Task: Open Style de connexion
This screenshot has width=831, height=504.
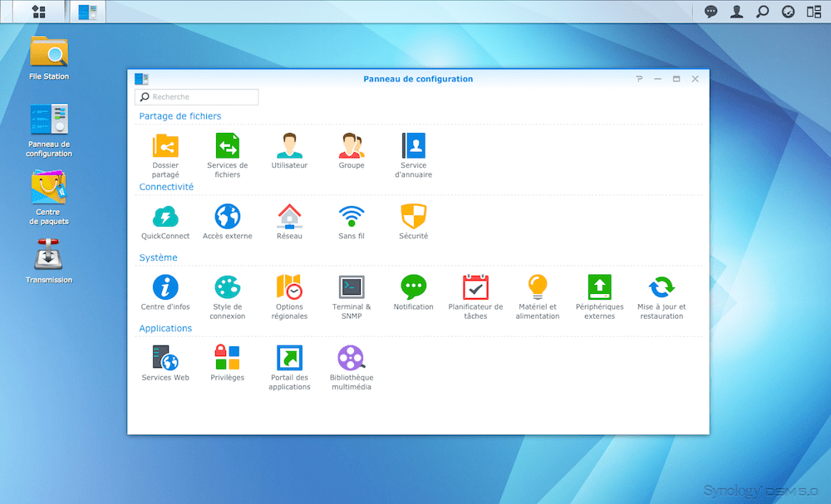Action: 228,297
